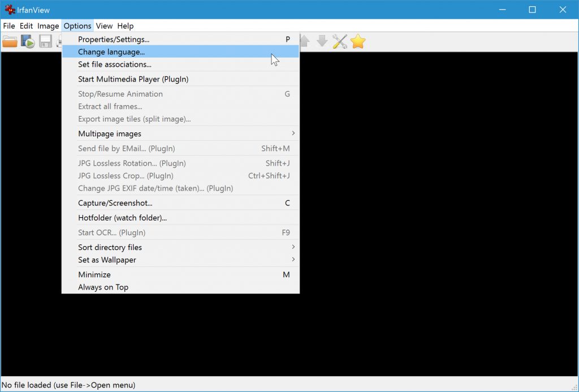
Task: Open a file using the folder toolbar icon
Action: (10, 41)
